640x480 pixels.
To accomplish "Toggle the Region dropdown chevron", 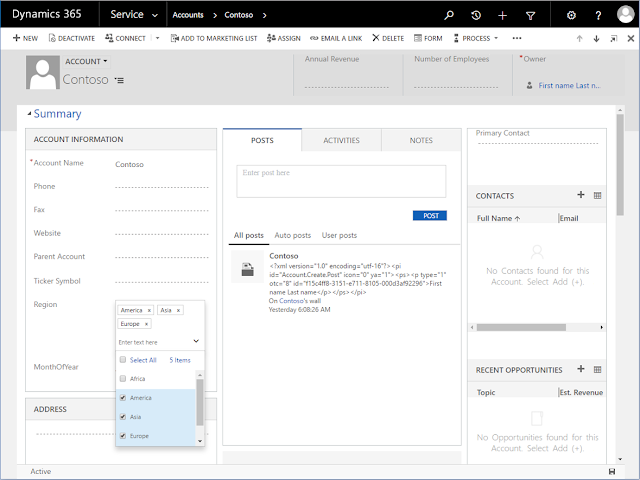I will (x=196, y=341).
